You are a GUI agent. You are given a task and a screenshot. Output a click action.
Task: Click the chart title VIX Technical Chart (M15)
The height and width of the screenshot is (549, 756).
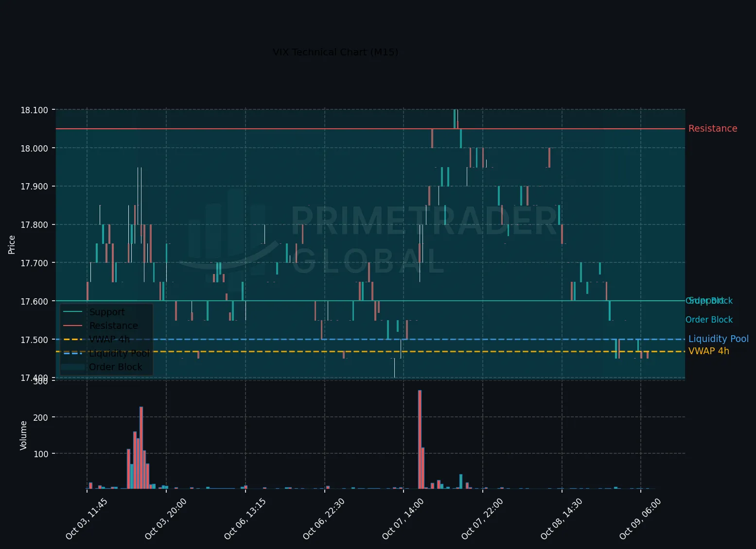pyautogui.click(x=335, y=52)
